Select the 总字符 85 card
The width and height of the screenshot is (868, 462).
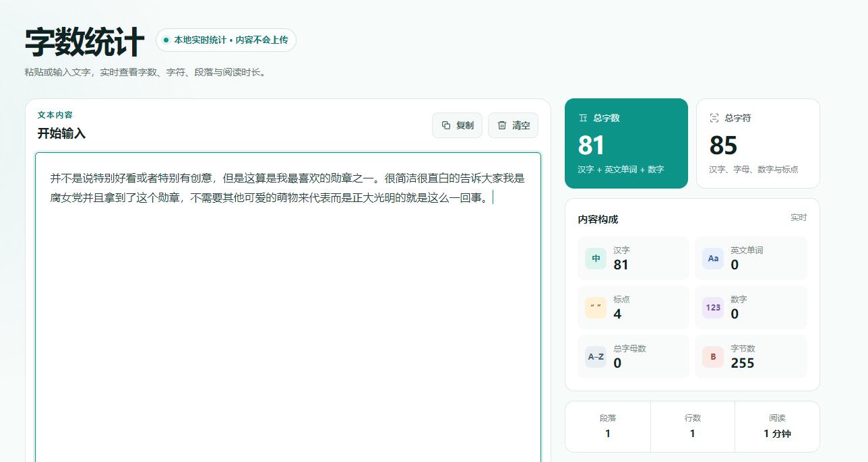pyautogui.click(x=758, y=143)
